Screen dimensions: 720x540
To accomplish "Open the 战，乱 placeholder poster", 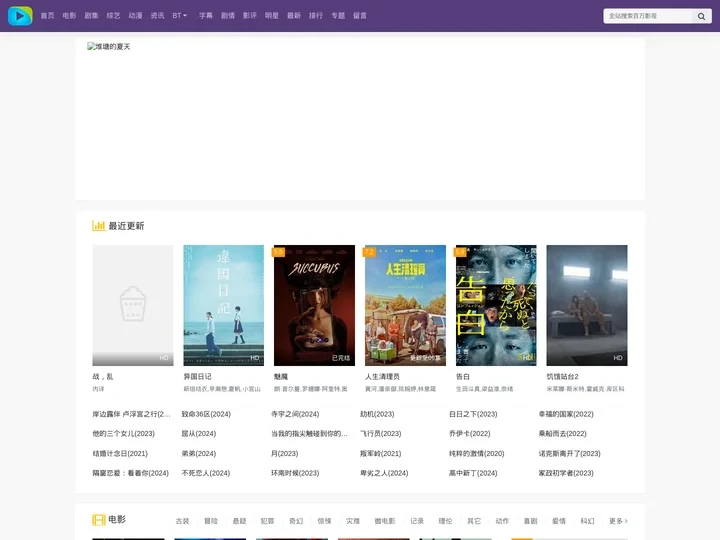I will coord(133,305).
